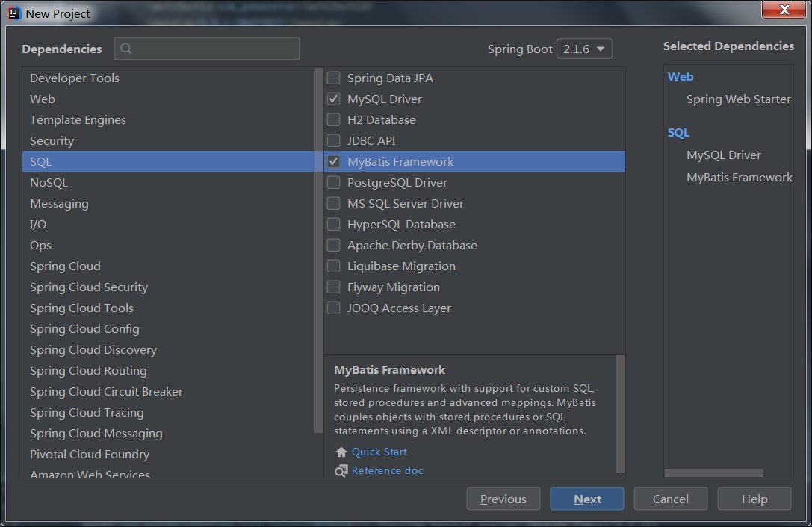Click the category list vertical scrollbar
Image resolution: width=812 pixels, height=527 pixels.
point(318,251)
